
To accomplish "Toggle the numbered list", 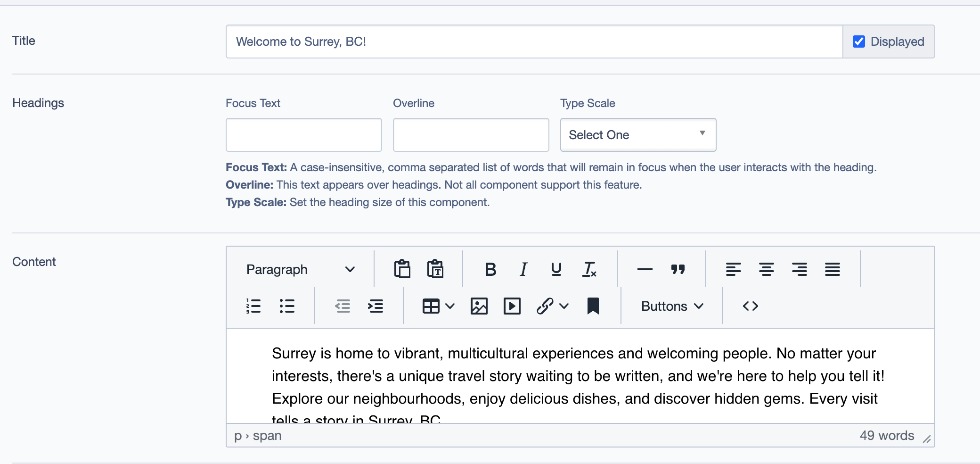I will pyautogui.click(x=253, y=306).
